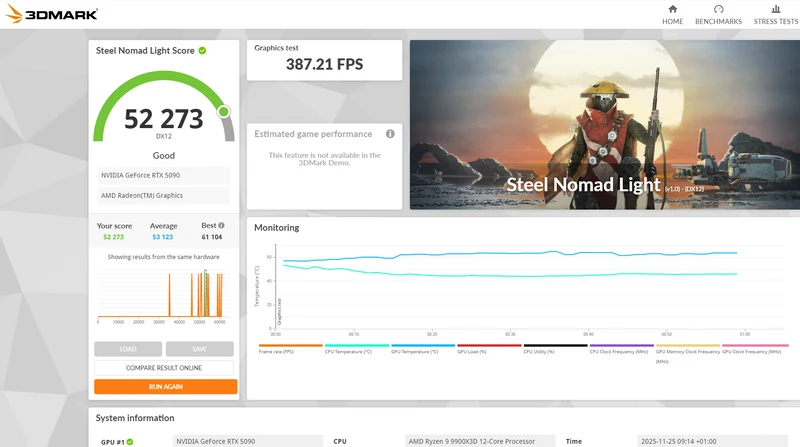Click NVIDIA GeForce RTX 5090 under score
The width and height of the screenshot is (800, 447).
coord(164,175)
